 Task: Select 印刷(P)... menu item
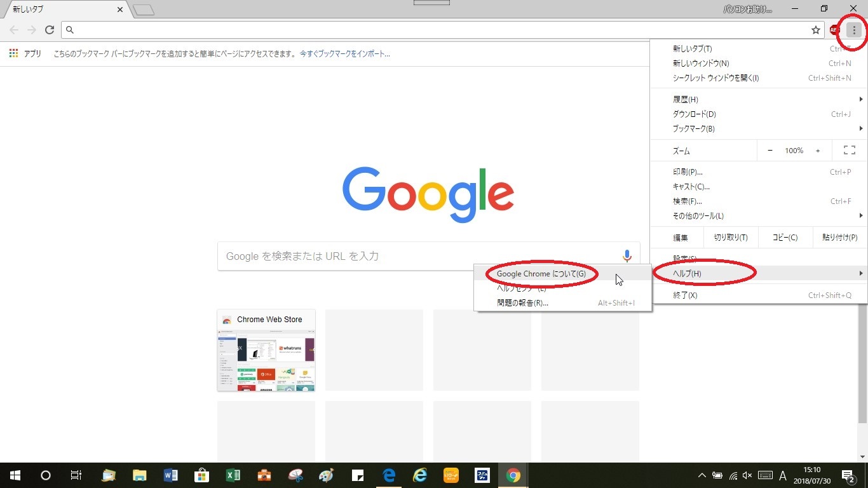point(759,172)
